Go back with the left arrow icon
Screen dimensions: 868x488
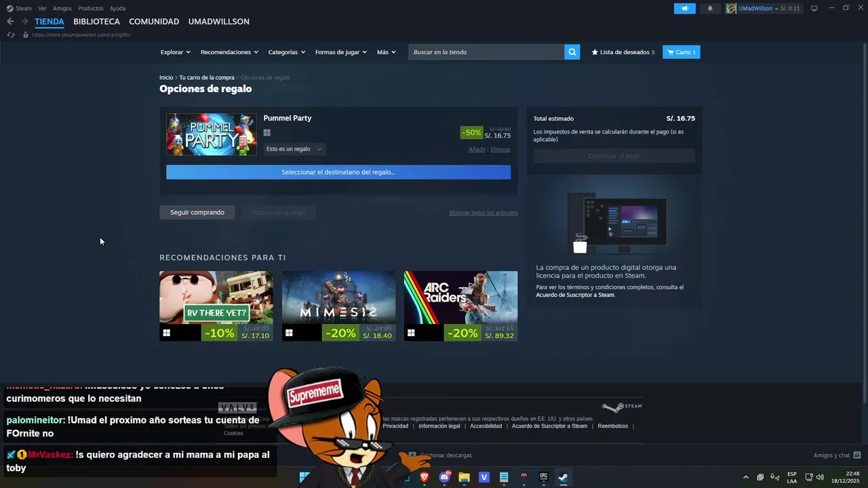[x=10, y=22]
